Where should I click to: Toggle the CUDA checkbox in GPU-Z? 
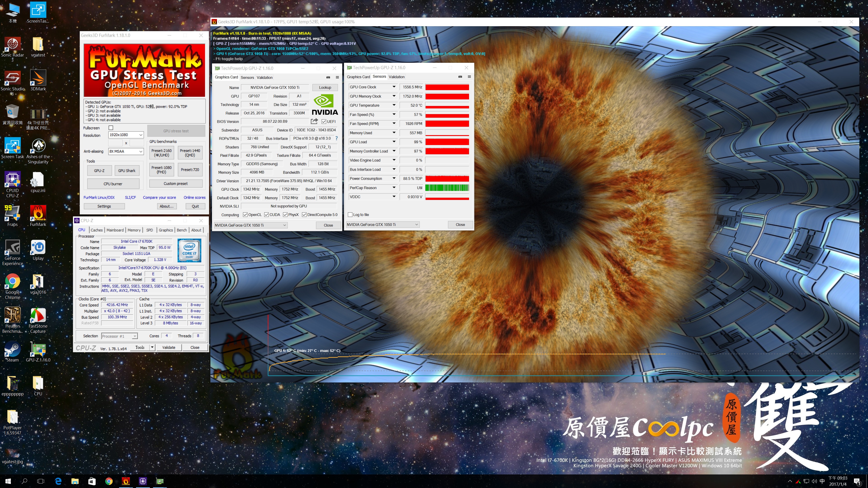point(266,215)
